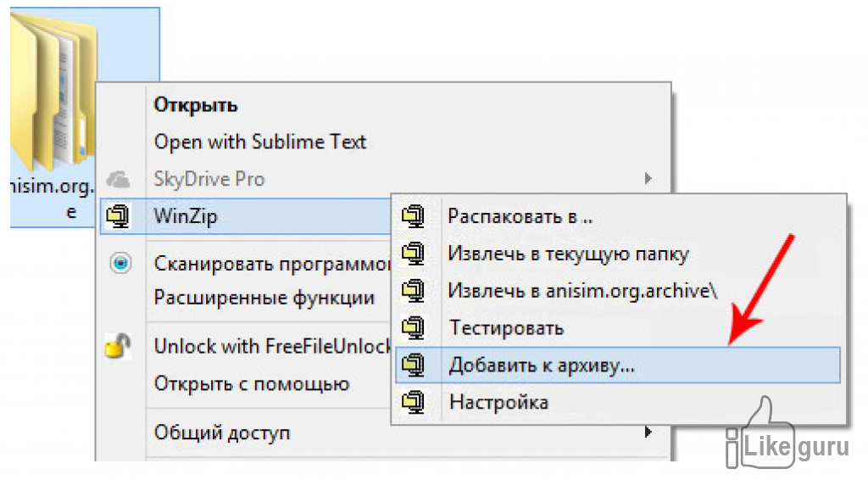Choose Извлечь в текущую папку

click(568, 254)
